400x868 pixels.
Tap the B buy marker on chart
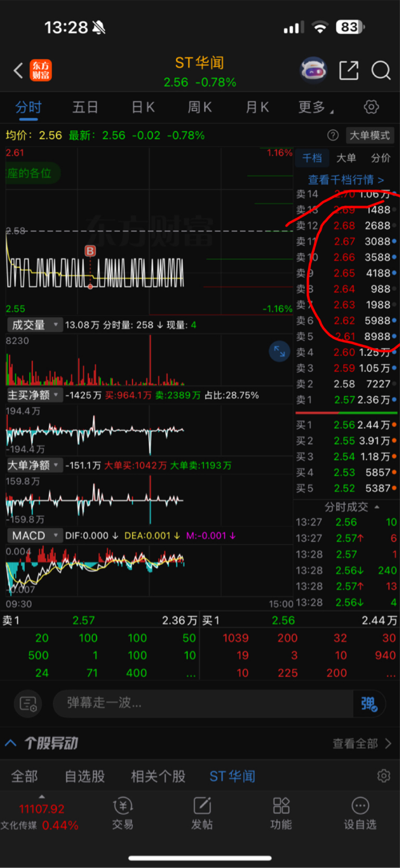pyautogui.click(x=90, y=251)
